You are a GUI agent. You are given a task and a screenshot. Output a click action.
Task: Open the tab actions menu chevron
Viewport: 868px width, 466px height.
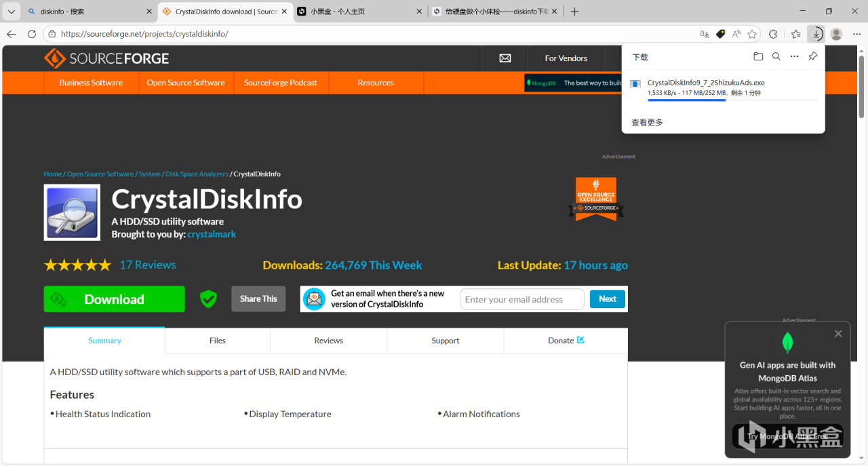pyautogui.click(x=12, y=12)
